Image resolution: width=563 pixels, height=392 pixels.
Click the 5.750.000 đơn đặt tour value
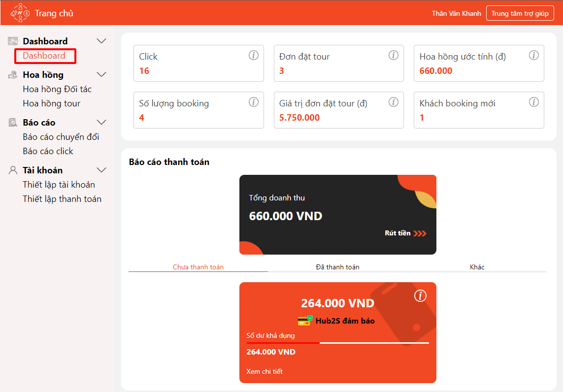point(299,117)
